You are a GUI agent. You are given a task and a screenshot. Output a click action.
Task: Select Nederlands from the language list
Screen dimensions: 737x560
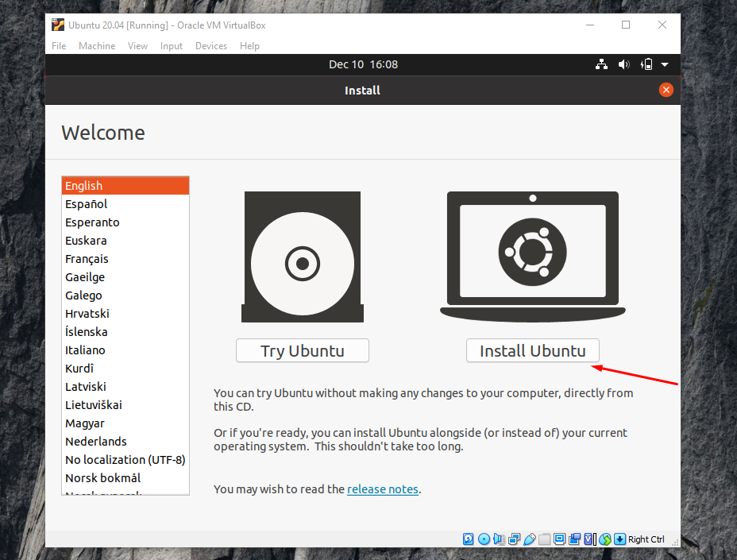pyautogui.click(x=95, y=441)
